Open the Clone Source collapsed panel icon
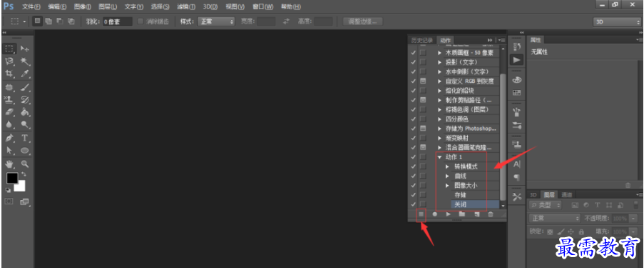Viewport: 644px width, 270px height. tap(517, 144)
